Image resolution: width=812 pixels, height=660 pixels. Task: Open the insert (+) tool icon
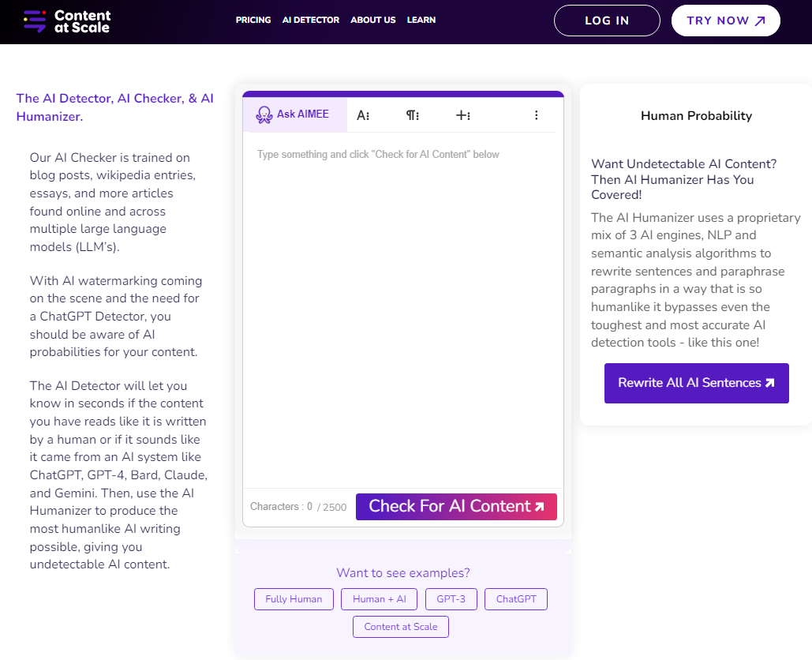[x=461, y=114]
